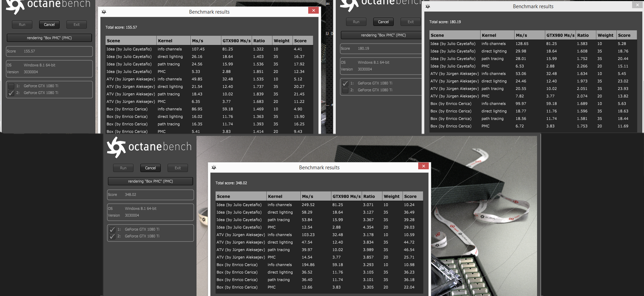644x296 pixels.
Task: Select the Ms/s value 107.45
Action: [x=198, y=49]
